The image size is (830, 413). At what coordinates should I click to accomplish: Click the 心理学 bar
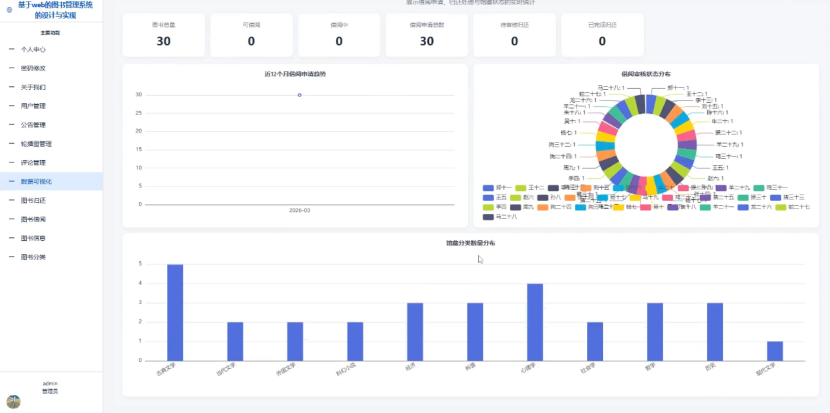coord(535,322)
